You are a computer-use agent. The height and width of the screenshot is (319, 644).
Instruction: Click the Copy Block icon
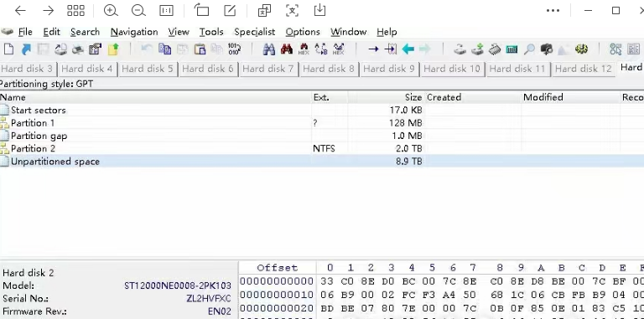[164, 49]
